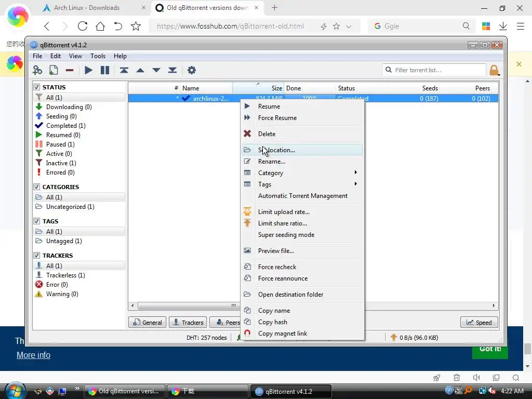
Task: Choose Copy hash from context menu
Action: click(302, 322)
